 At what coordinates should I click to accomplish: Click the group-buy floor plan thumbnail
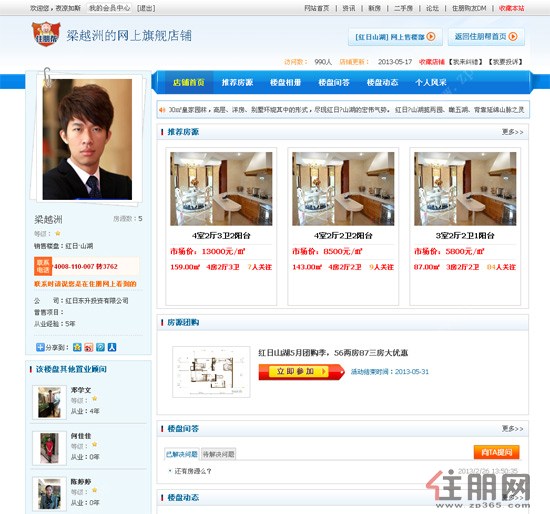(211, 372)
